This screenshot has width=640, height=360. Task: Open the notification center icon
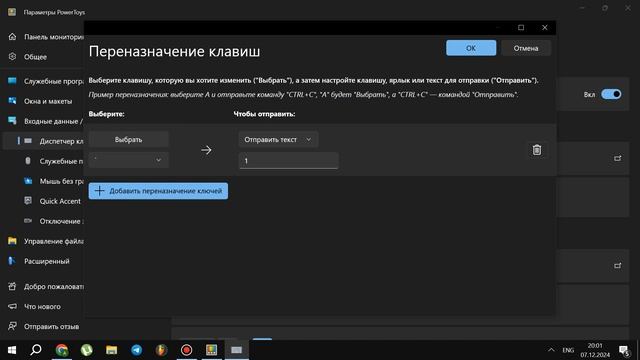coord(624,350)
